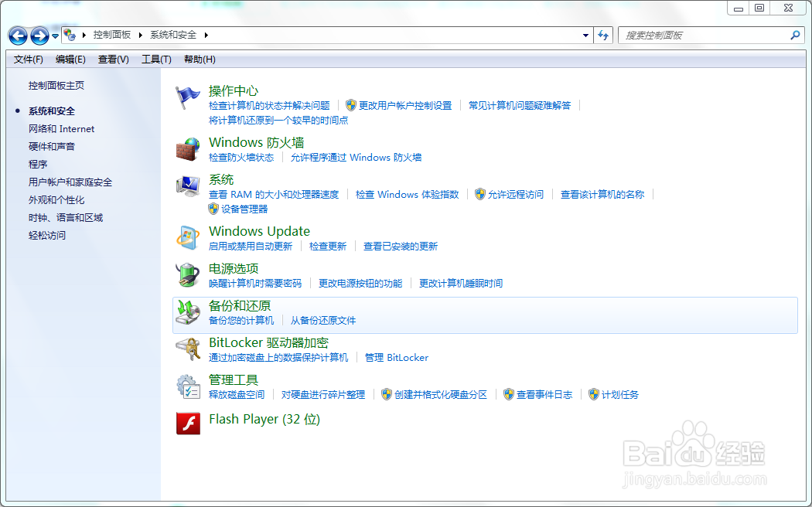Open the 帮助(H) menu
Screen dimensions: 812x507
point(200,60)
